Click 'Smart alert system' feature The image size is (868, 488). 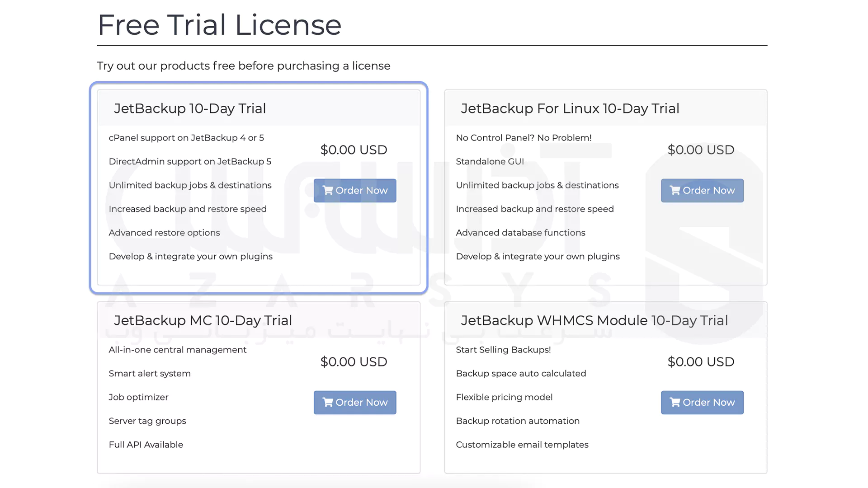click(x=150, y=374)
